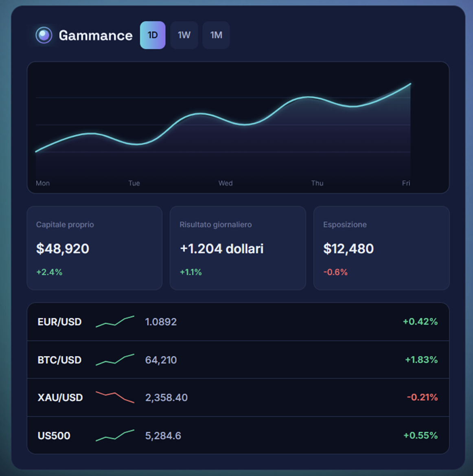The width and height of the screenshot is (473, 476).
Task: Click the Tue label on chart axis
Action: tap(134, 183)
